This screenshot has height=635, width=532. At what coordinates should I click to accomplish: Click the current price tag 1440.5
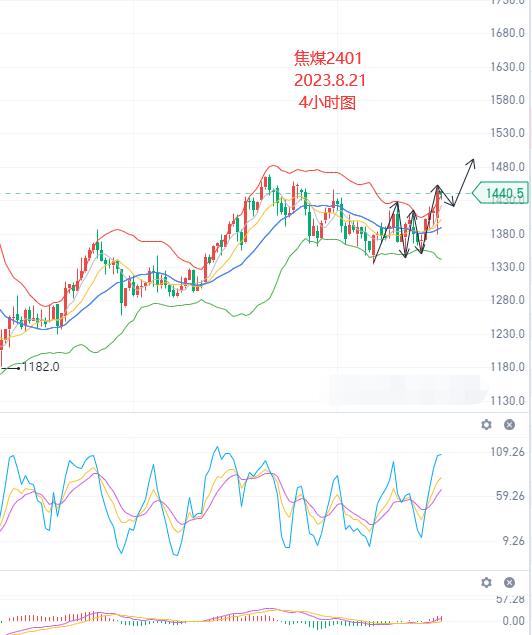point(501,193)
